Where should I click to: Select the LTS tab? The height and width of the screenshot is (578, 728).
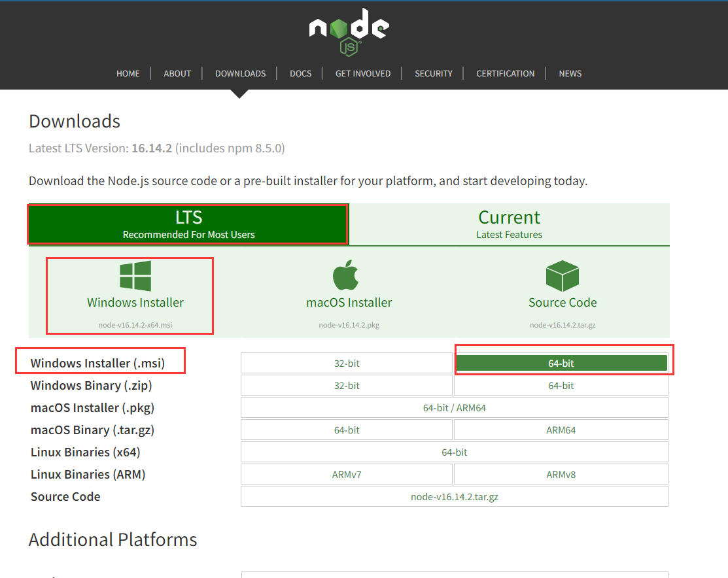click(188, 224)
